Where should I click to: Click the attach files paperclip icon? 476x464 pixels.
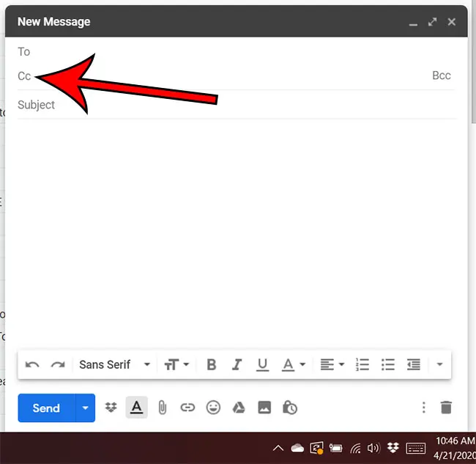(163, 408)
